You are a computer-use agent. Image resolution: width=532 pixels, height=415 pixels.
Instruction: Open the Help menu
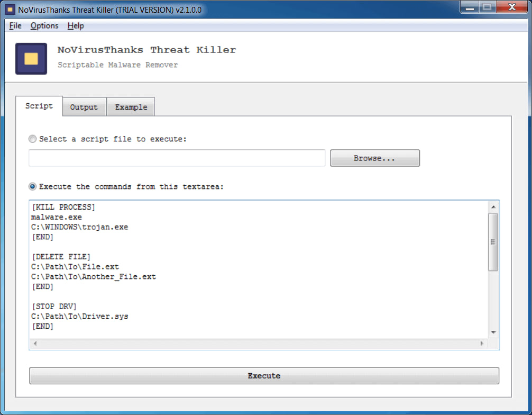76,26
